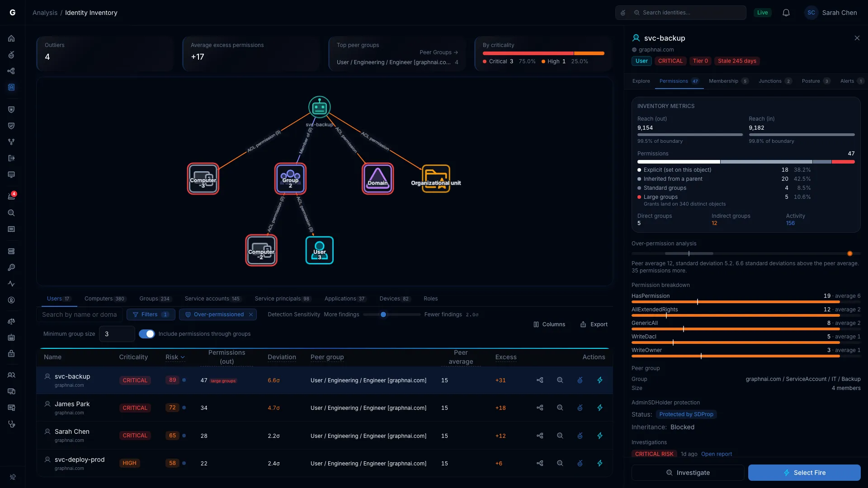Click lightning icon in Sarah Chen row
Screen dimensions: 868x488
click(600, 436)
